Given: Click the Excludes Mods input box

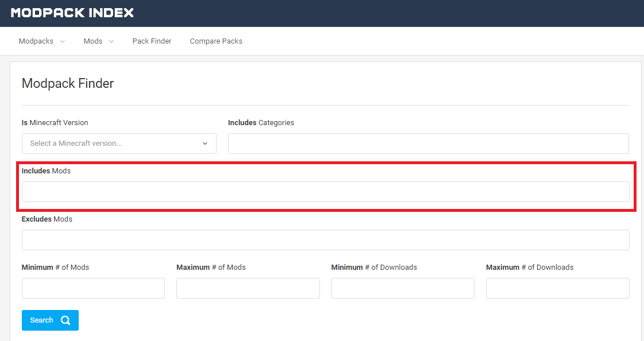Looking at the screenshot, I should pos(325,240).
